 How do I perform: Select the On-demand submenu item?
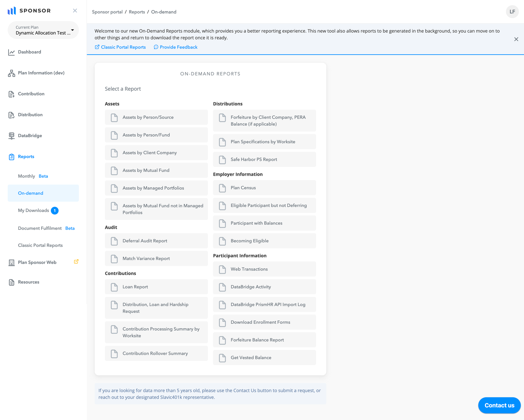pos(43,193)
